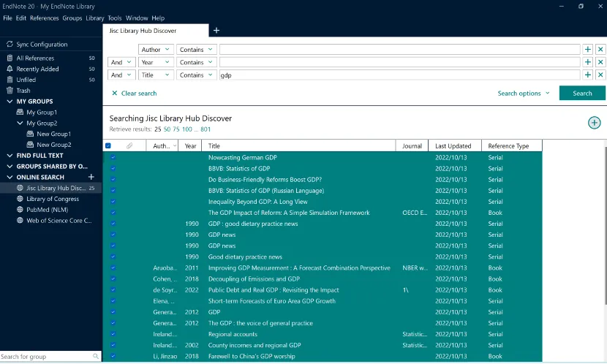Click the Sync Configuration icon

tap(10, 44)
